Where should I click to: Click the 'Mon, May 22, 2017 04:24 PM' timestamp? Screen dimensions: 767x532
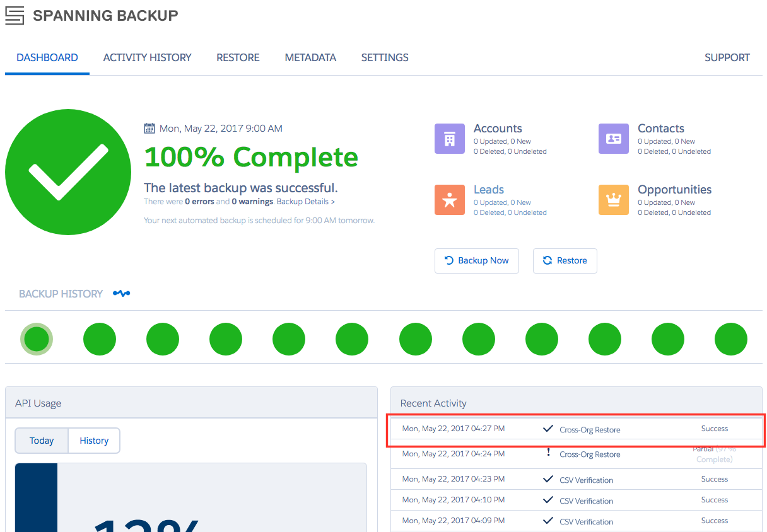point(454,453)
